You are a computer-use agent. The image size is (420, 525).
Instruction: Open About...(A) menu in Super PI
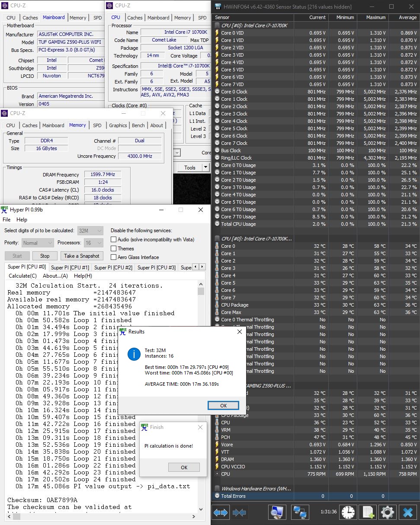pyautogui.click(x=55, y=276)
